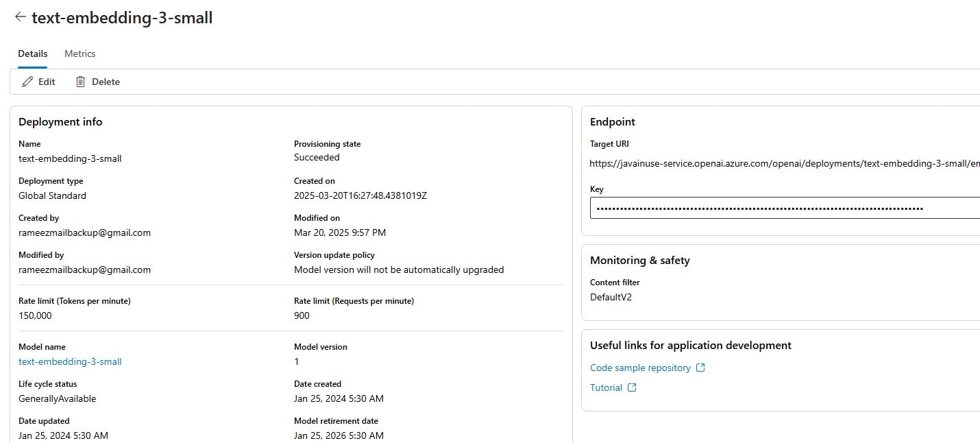This screenshot has height=443, width=980.
Task: Click external link icon beside Tutorial
Action: [632, 387]
